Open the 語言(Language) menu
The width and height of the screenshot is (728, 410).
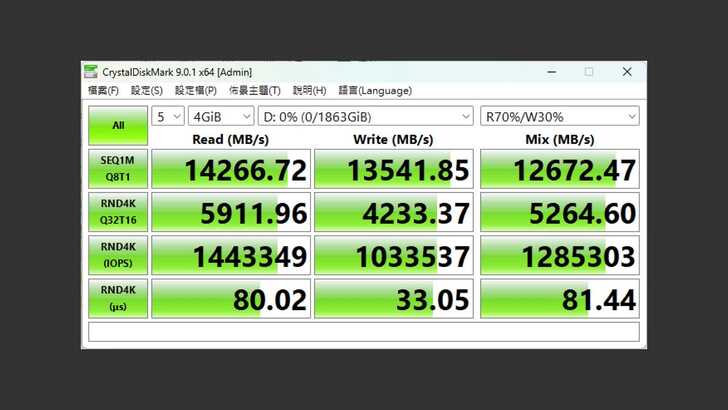(375, 91)
